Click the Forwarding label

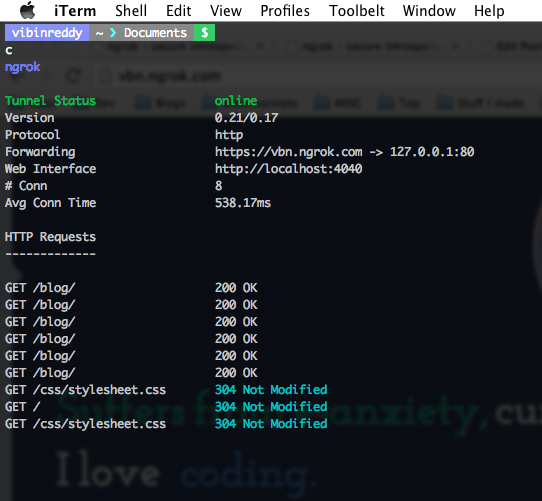[x=40, y=152]
